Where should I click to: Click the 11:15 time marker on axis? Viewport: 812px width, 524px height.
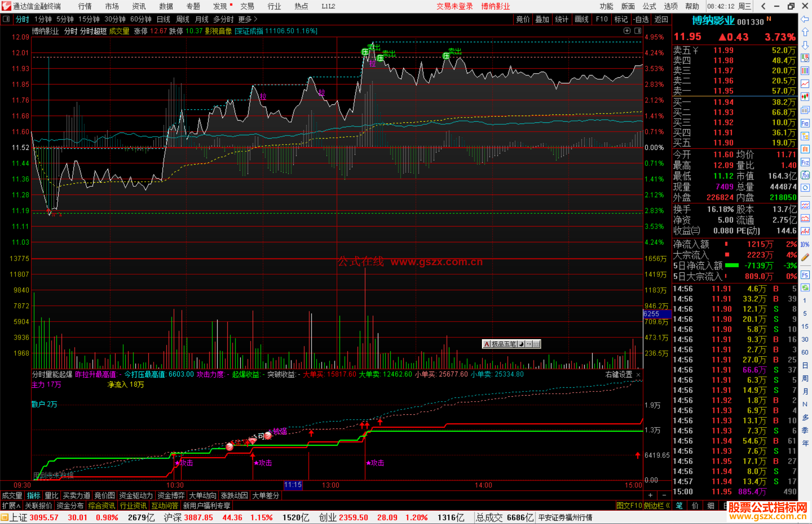[293, 485]
